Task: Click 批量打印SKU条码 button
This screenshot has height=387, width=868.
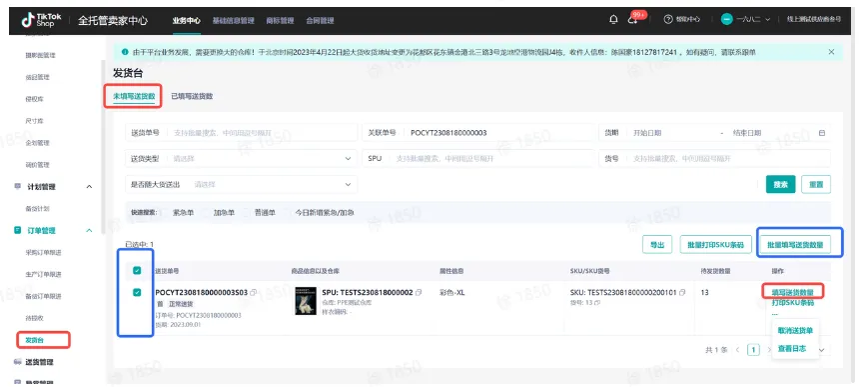Action: click(x=715, y=245)
